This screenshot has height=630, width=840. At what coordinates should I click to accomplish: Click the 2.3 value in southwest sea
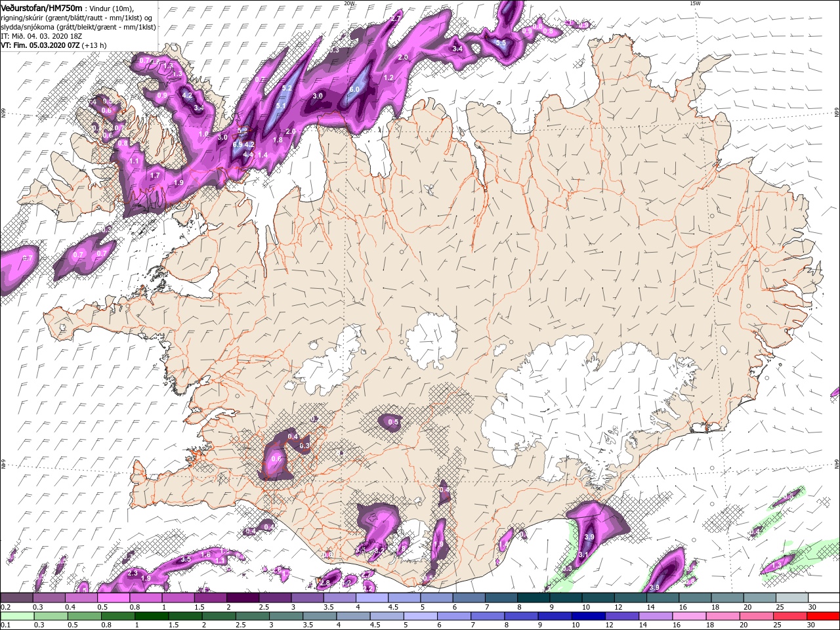click(x=132, y=574)
